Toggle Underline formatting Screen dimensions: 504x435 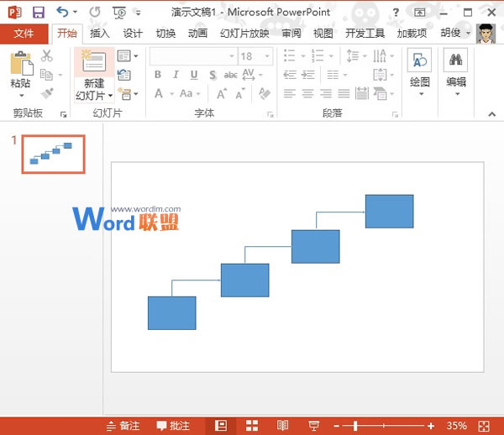point(194,75)
